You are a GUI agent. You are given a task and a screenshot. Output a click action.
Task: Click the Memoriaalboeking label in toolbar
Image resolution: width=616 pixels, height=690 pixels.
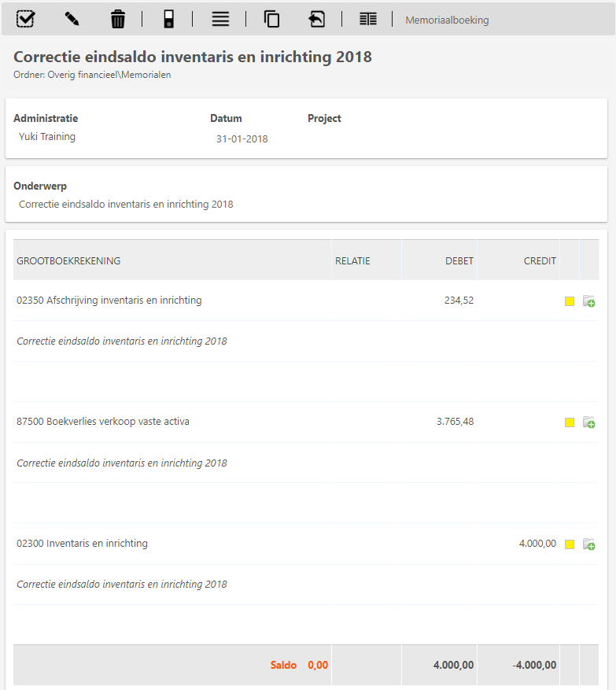tap(447, 20)
